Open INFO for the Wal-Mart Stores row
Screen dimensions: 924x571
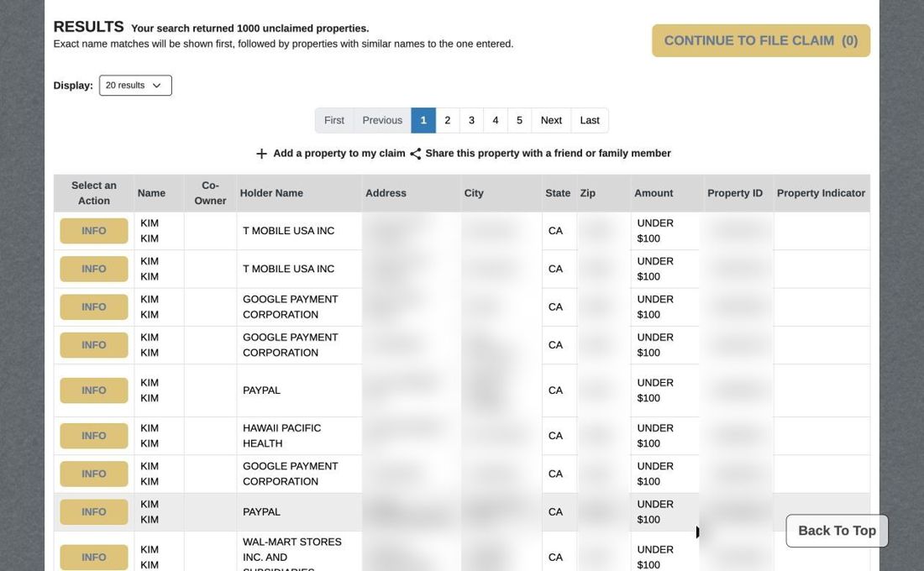click(94, 558)
